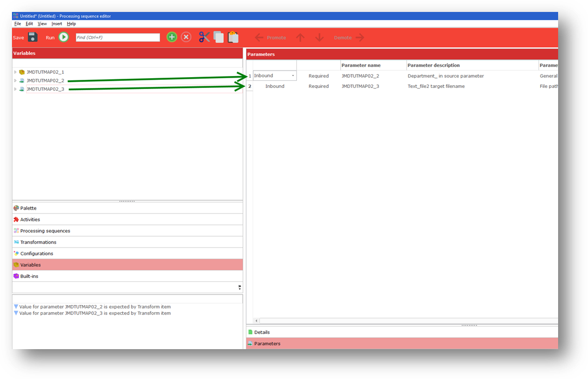Click JMDTUTMAP02_3 variable icon
Screen dimensions: 588x379
click(22, 89)
